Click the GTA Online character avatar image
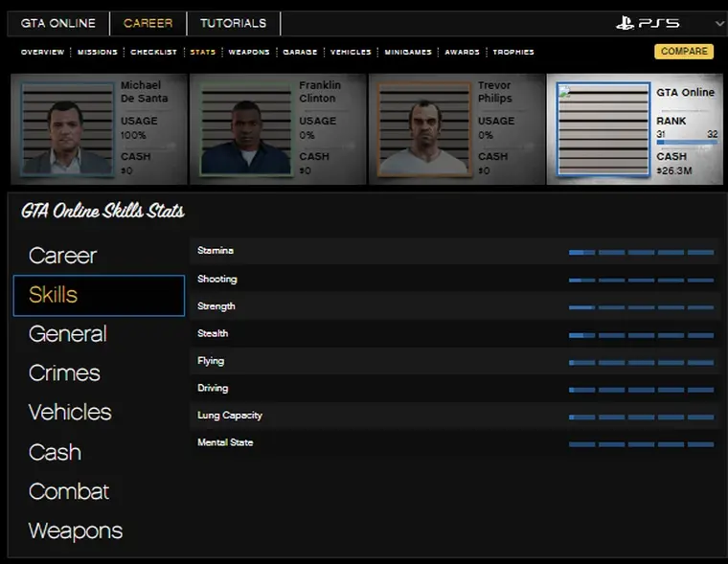The height and width of the screenshot is (564, 728). 602,129
